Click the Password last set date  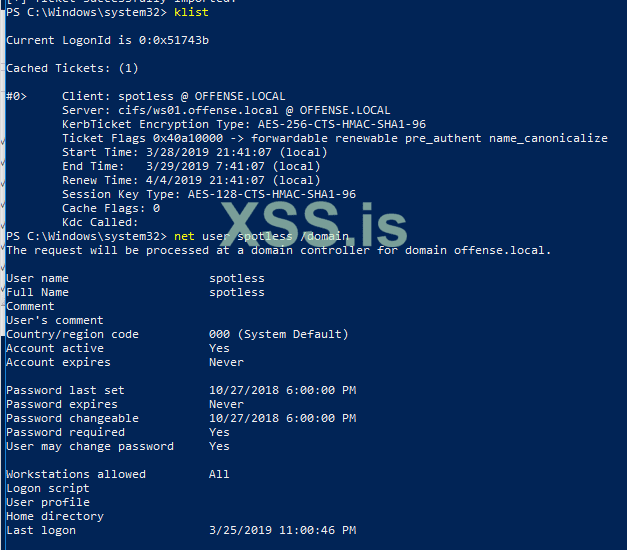282,390
